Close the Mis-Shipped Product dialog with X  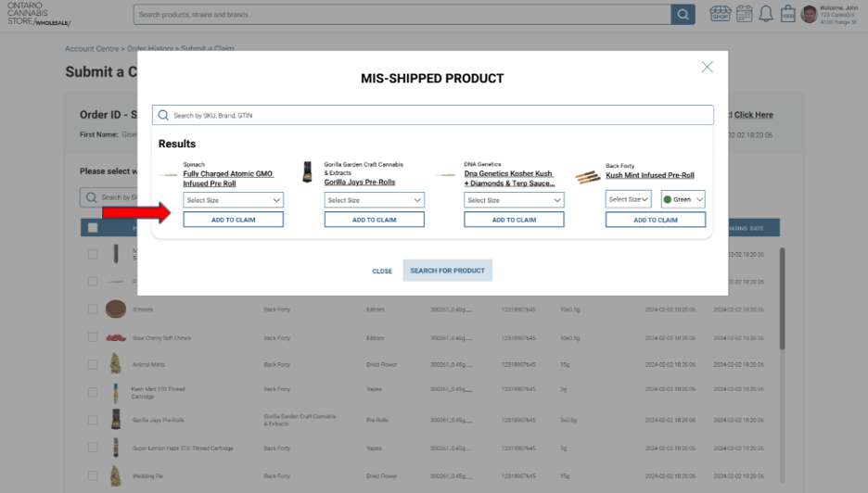(x=707, y=67)
